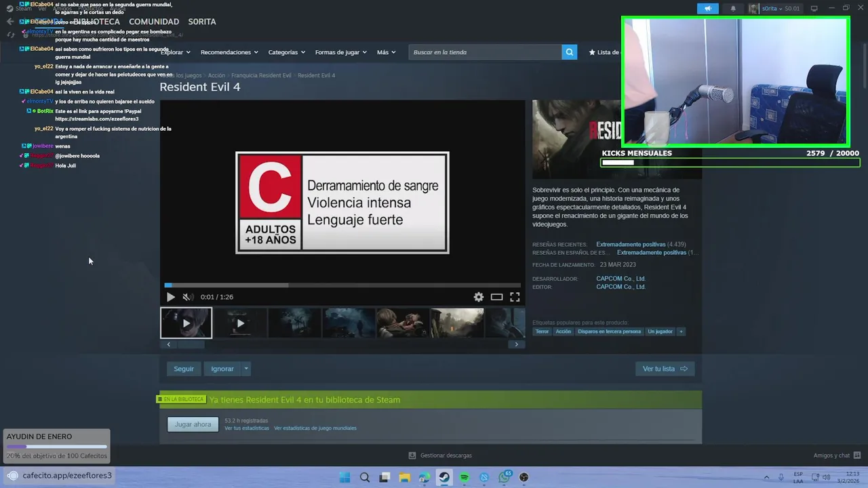
Task: Click Lista de deseos button
Action: 604,52
